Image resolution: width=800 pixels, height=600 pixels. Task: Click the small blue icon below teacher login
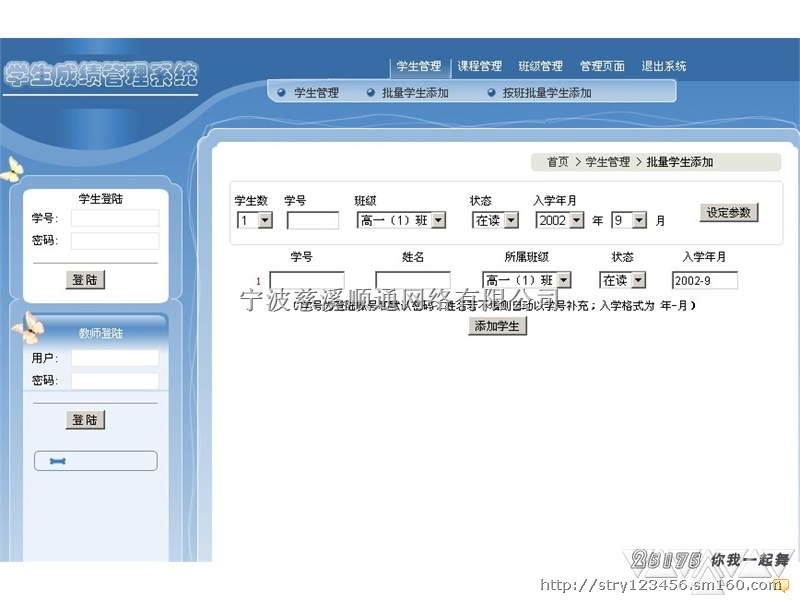tap(57, 461)
